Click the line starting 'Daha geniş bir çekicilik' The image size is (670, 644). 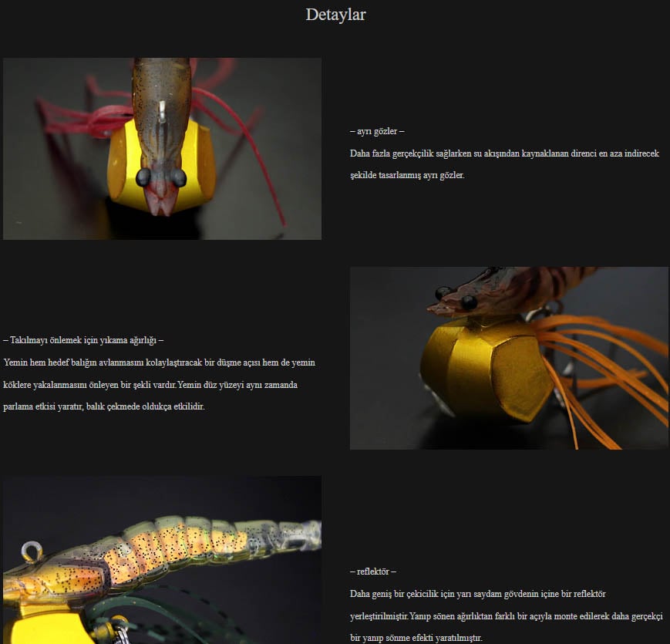pos(478,594)
